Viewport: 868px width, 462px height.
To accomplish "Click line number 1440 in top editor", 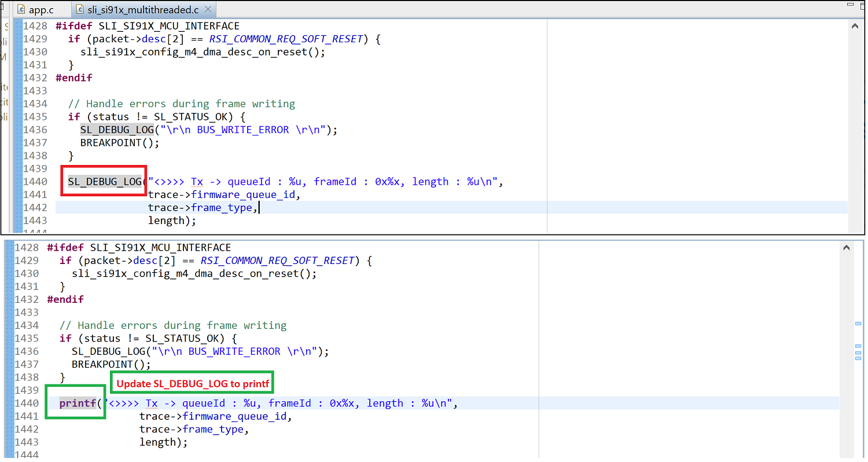I will (x=35, y=182).
